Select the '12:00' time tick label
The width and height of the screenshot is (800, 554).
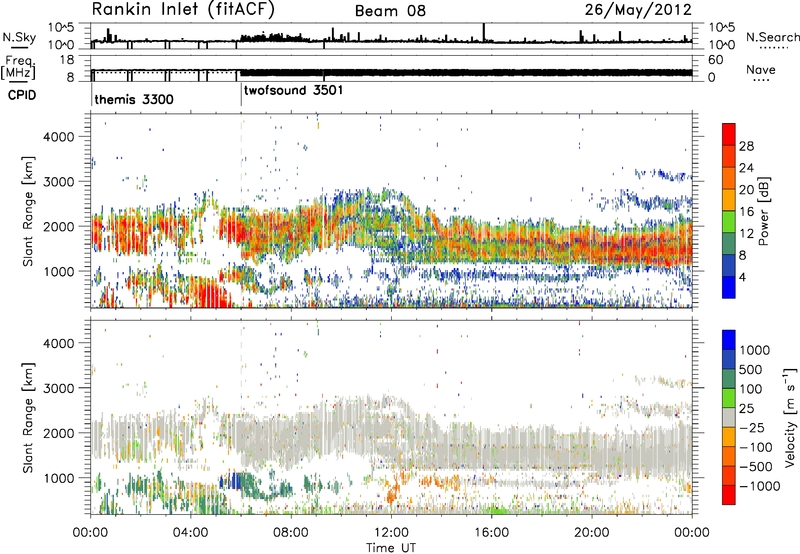(391, 532)
